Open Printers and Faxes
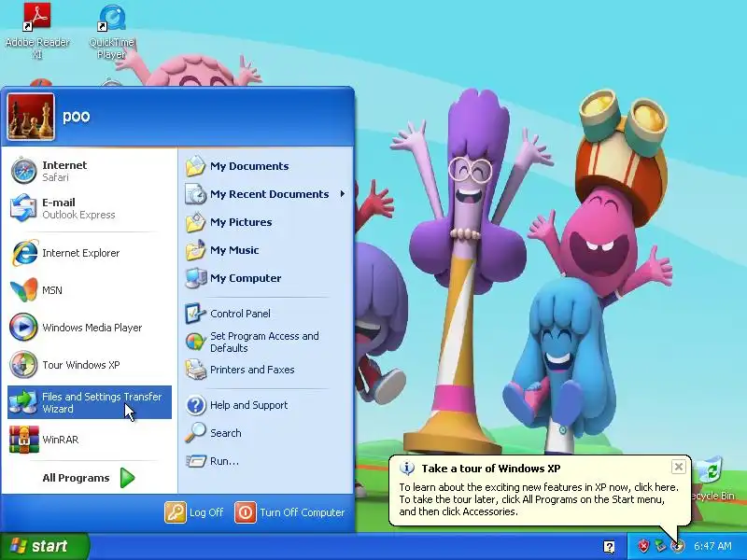This screenshot has height=560, width=747. point(267,370)
